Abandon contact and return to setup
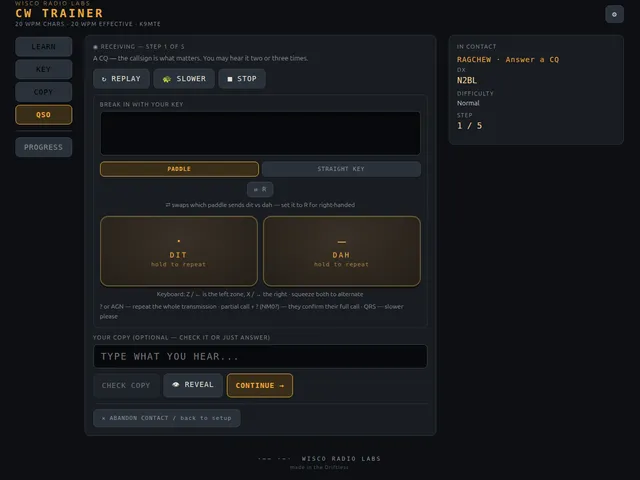The width and height of the screenshot is (640, 480). pos(167,418)
